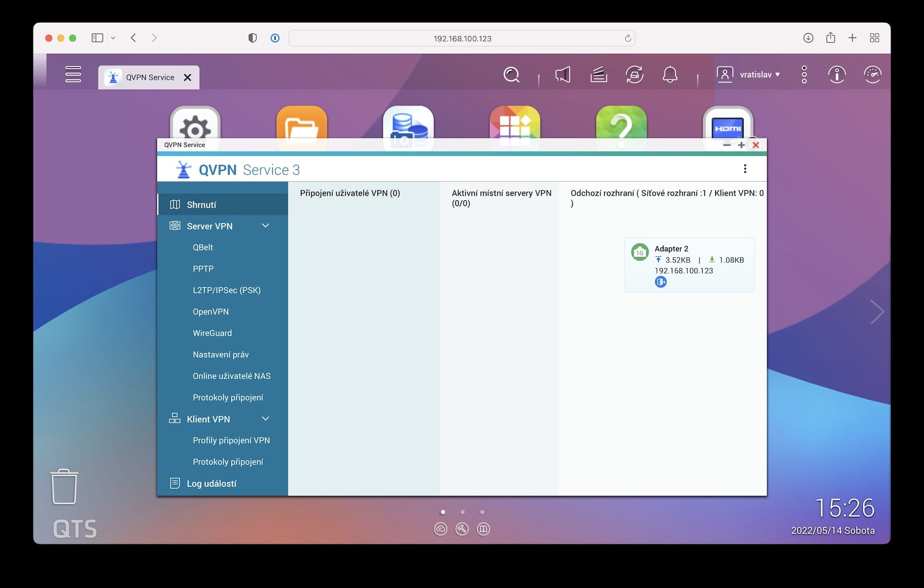The width and height of the screenshot is (924, 588).
Task: Open the notification bell icon
Action: tap(670, 75)
